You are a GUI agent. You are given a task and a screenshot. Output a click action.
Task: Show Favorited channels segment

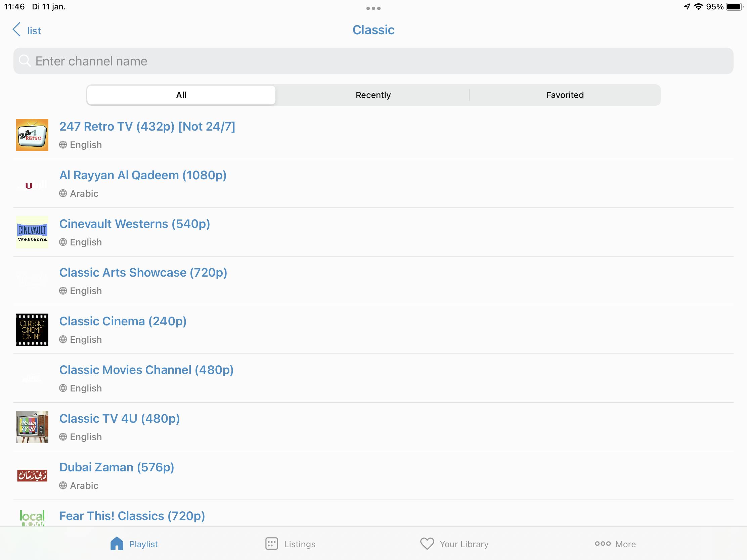click(565, 95)
